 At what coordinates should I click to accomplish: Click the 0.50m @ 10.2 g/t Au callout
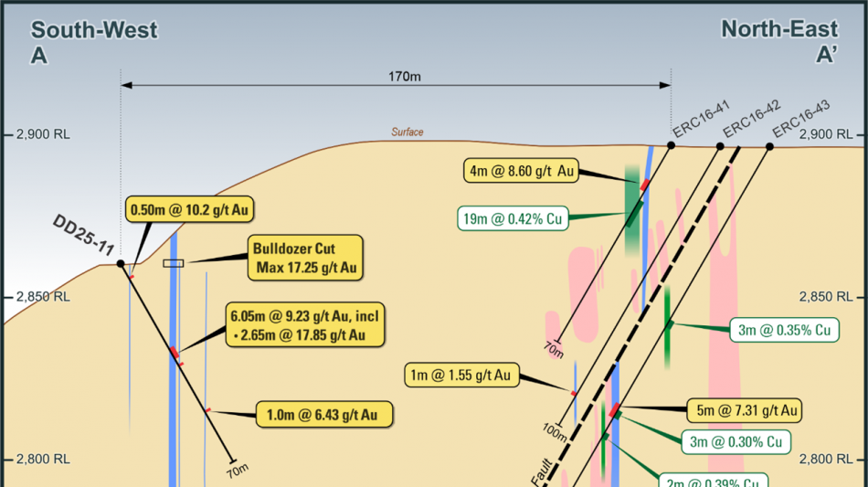[x=190, y=209]
